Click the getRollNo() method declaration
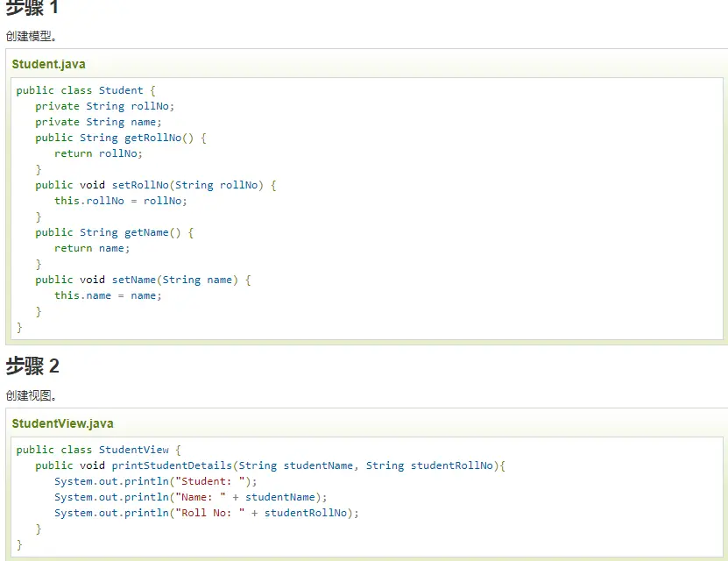This screenshot has height=561, width=728. pyautogui.click(x=121, y=138)
